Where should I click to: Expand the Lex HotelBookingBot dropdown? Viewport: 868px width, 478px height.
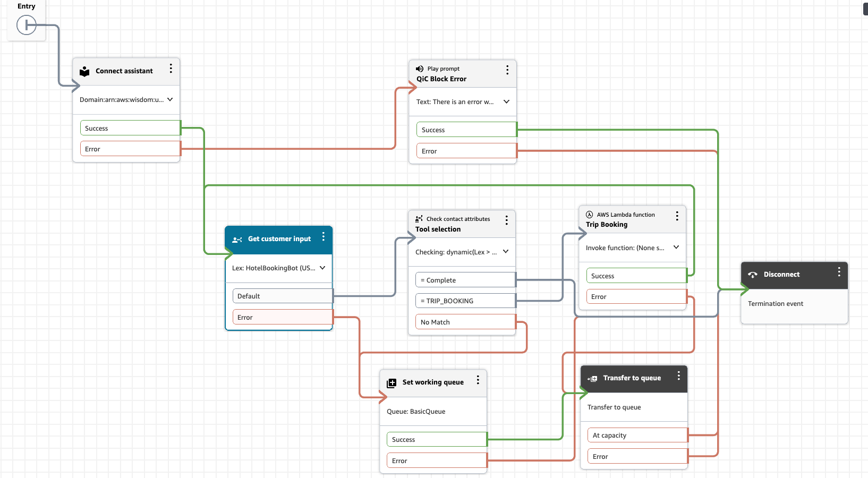(x=324, y=268)
